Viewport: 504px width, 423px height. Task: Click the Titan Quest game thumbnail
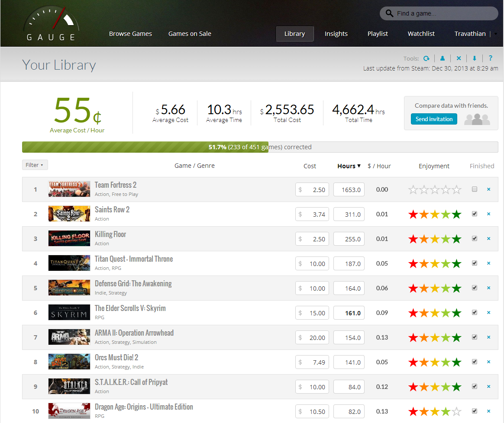point(69,263)
